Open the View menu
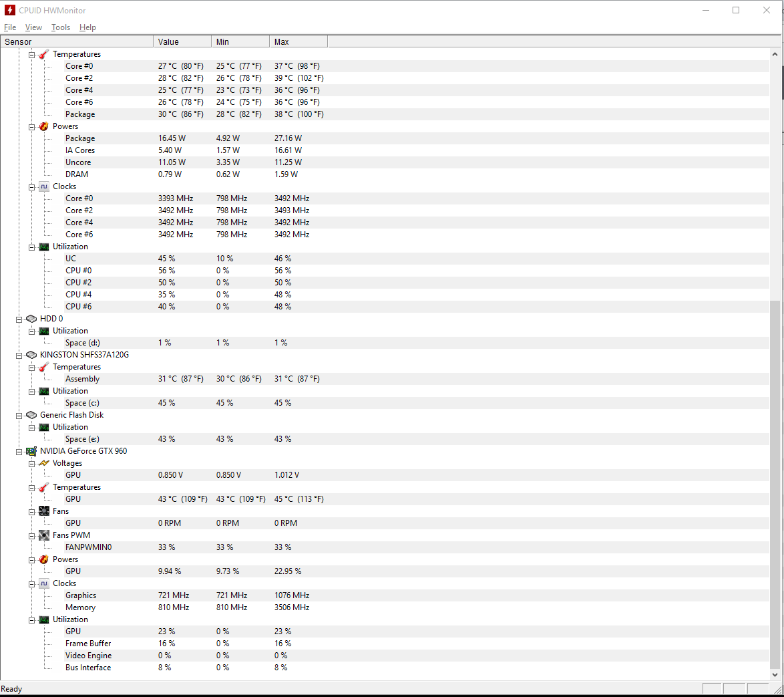 pos(33,27)
